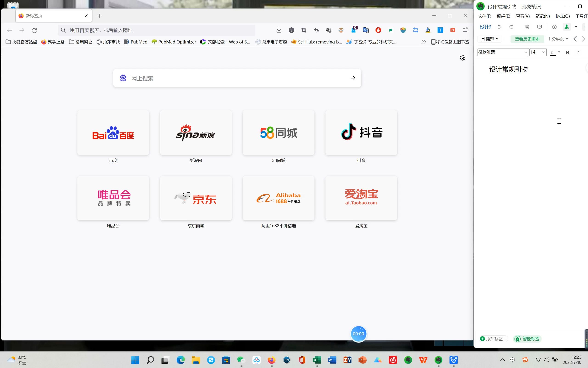Open the 爱淘宝 shortcut tile

361,198
